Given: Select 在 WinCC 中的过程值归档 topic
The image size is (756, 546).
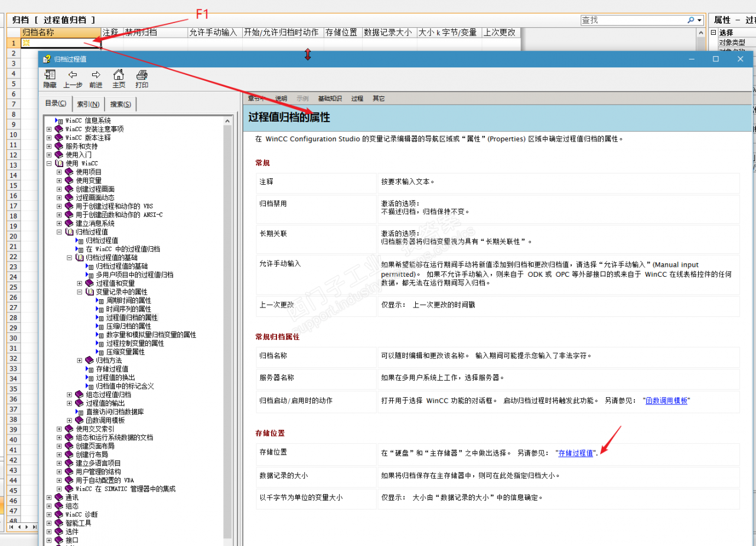Looking at the screenshot, I should tap(123, 249).
